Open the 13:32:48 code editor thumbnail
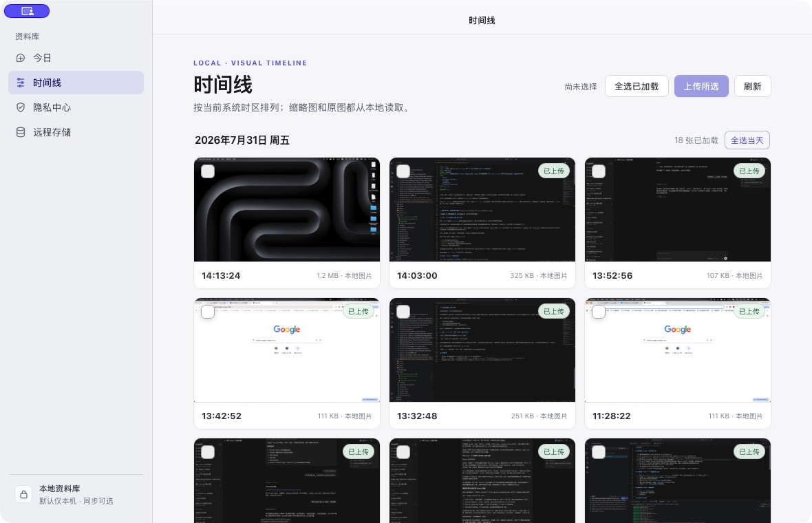Image resolution: width=812 pixels, height=523 pixels. coord(482,350)
